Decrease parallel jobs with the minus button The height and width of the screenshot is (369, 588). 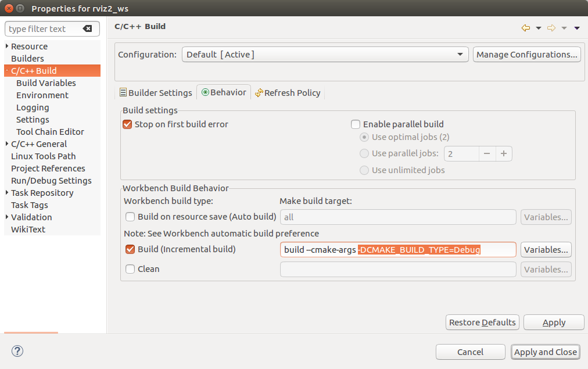point(487,154)
